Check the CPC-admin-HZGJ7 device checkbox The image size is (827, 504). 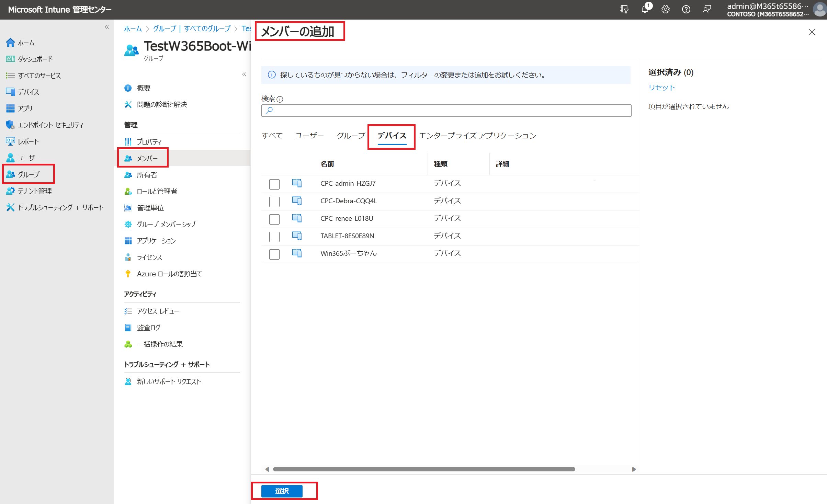click(274, 184)
